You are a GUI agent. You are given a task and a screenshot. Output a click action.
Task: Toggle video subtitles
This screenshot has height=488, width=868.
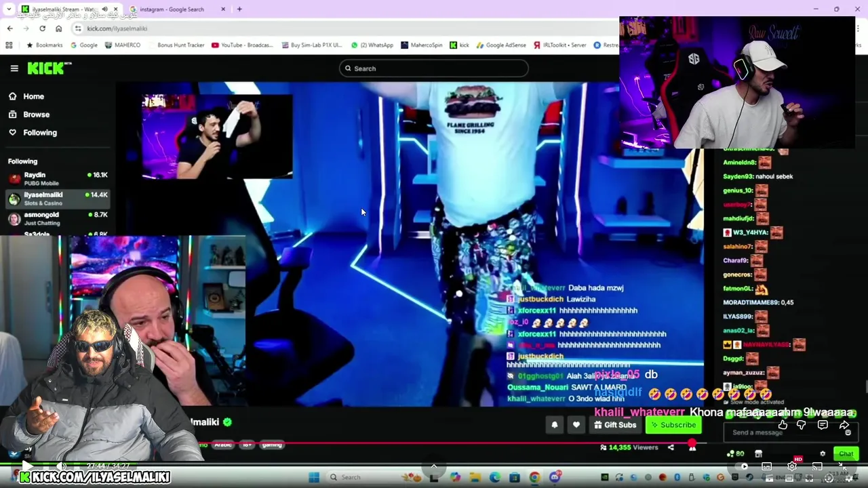point(766,466)
